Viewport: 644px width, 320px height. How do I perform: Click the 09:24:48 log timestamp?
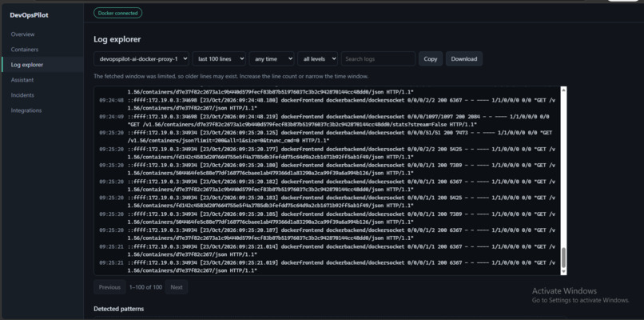(111, 100)
